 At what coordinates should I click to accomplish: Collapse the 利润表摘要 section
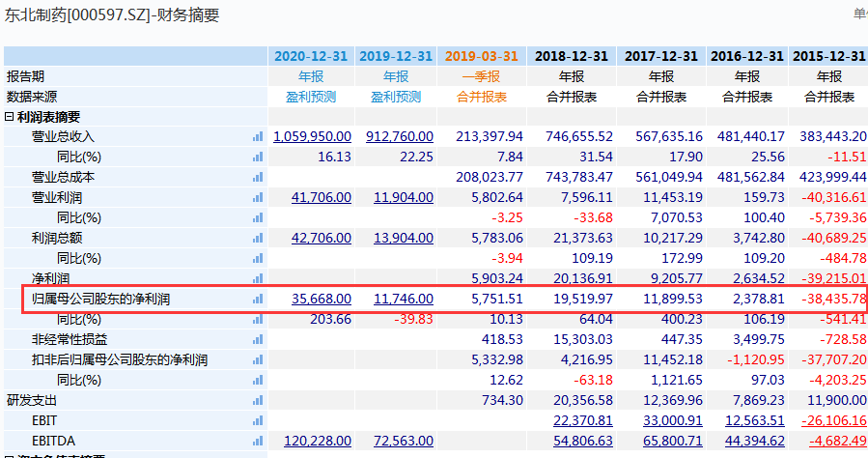point(9,117)
